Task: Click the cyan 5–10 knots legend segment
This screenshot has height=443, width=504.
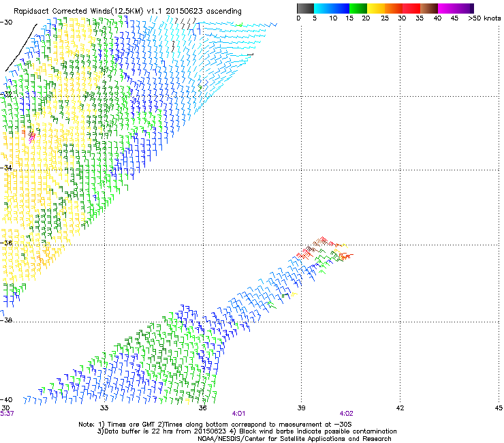Action: point(323,8)
